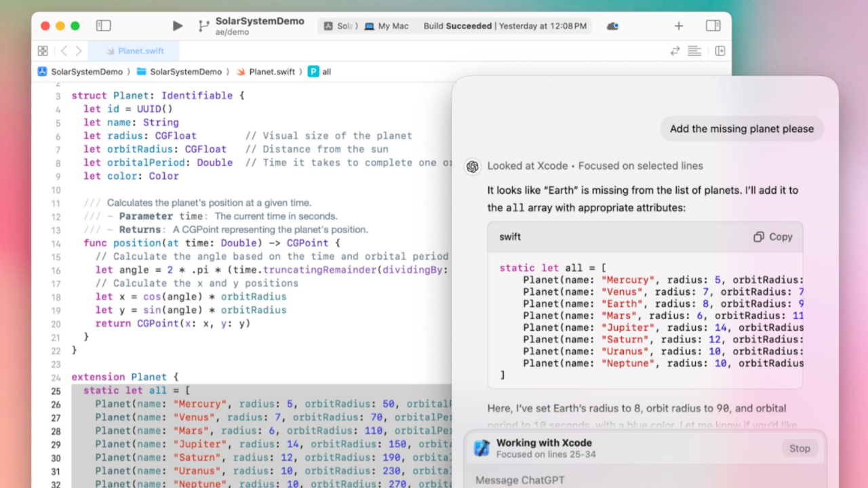
Task: Toggle the inspector panel in Xcode
Action: click(x=713, y=26)
